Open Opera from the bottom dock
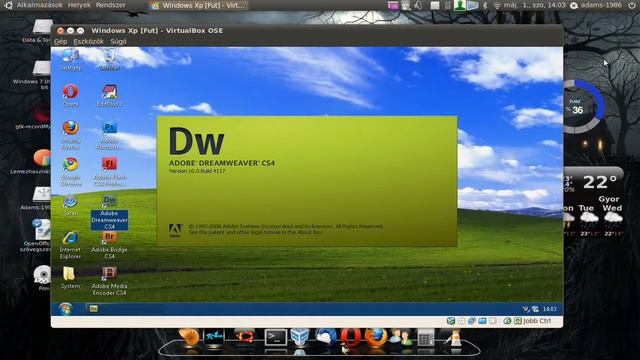The width and height of the screenshot is (640, 360). pos(350,338)
